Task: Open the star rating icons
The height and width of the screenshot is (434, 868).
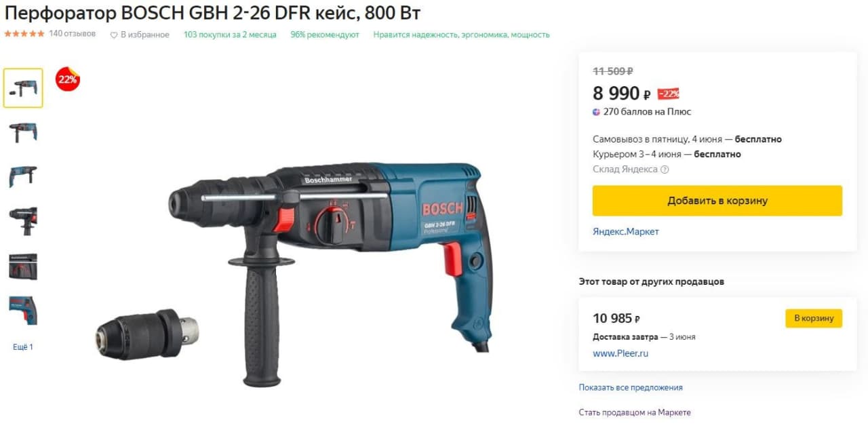Action: pyautogui.click(x=24, y=34)
